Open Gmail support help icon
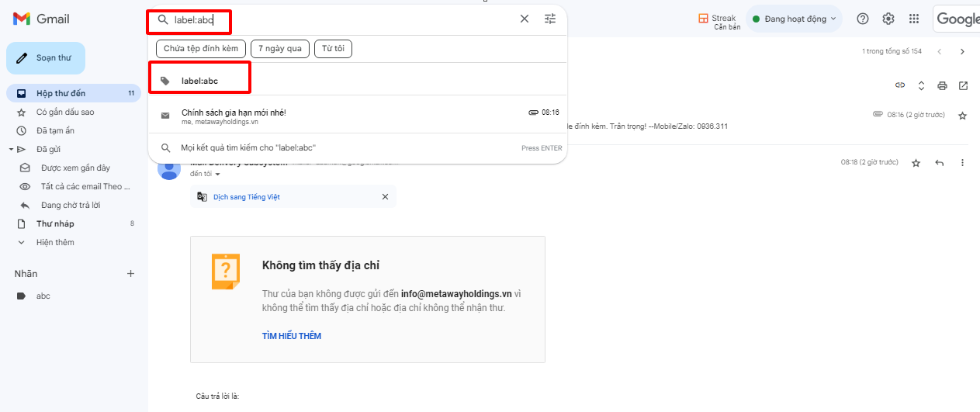The height and width of the screenshot is (412, 980). click(x=862, y=19)
